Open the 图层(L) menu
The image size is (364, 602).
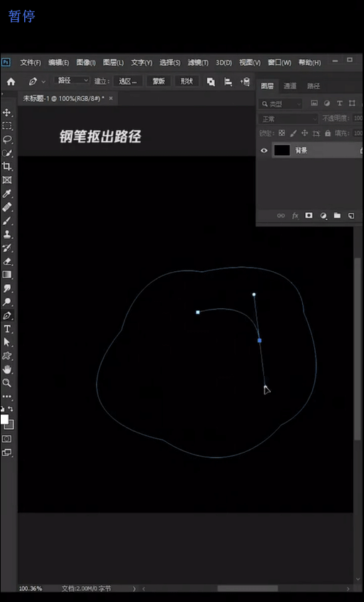coord(113,63)
